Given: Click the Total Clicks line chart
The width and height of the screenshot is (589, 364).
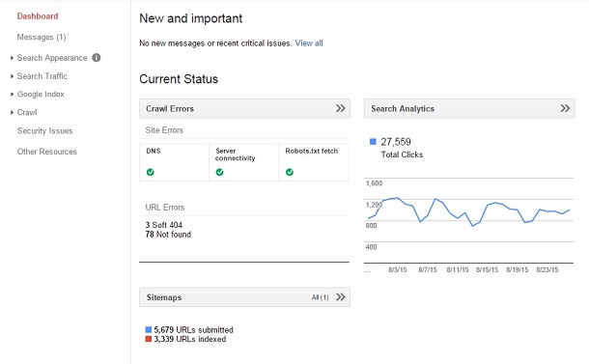Looking at the screenshot, I should pos(468,220).
